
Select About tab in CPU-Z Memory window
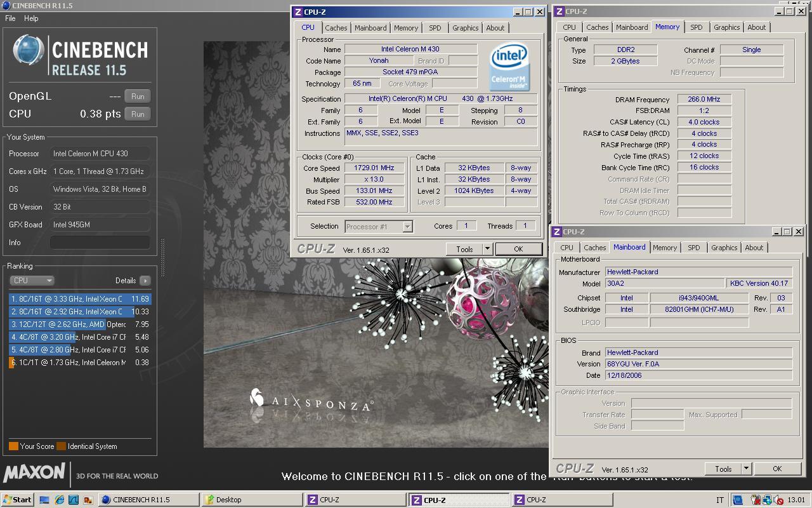756,27
